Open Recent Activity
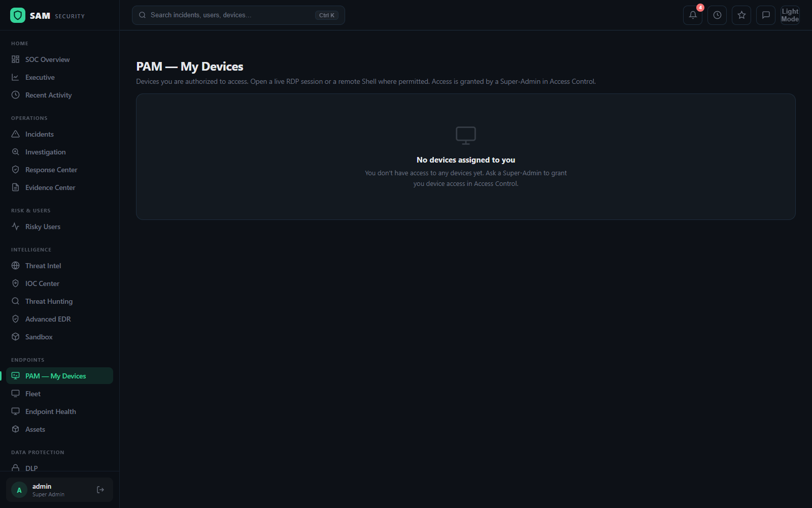 [59, 95]
